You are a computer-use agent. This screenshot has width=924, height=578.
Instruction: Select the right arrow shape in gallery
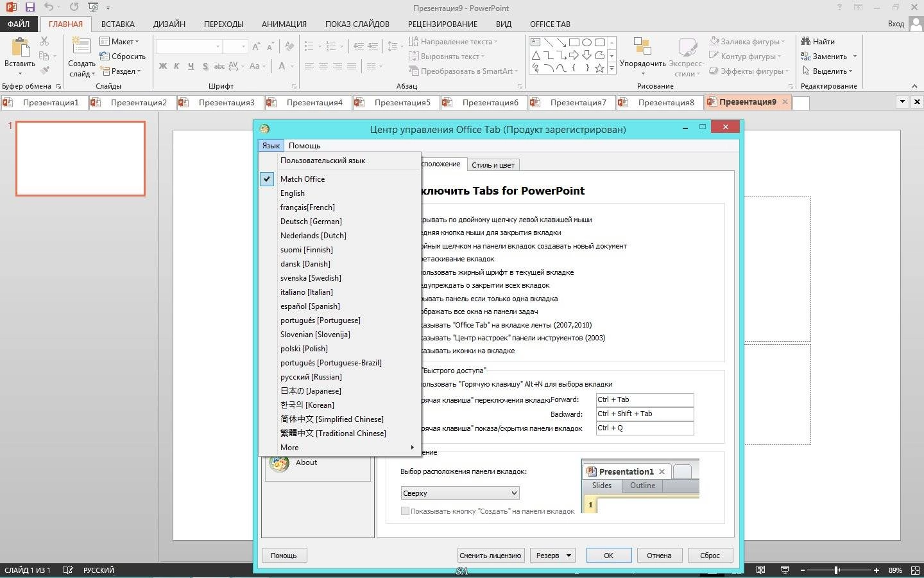point(574,55)
